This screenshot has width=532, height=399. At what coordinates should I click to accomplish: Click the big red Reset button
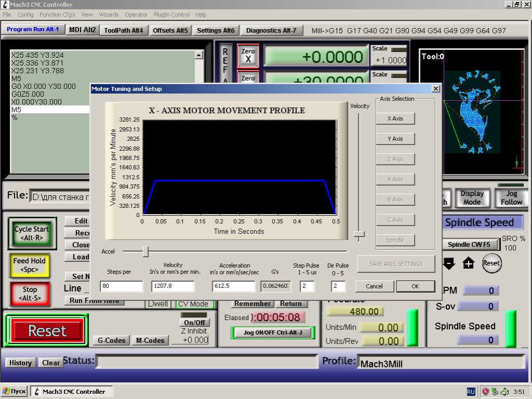tap(47, 330)
